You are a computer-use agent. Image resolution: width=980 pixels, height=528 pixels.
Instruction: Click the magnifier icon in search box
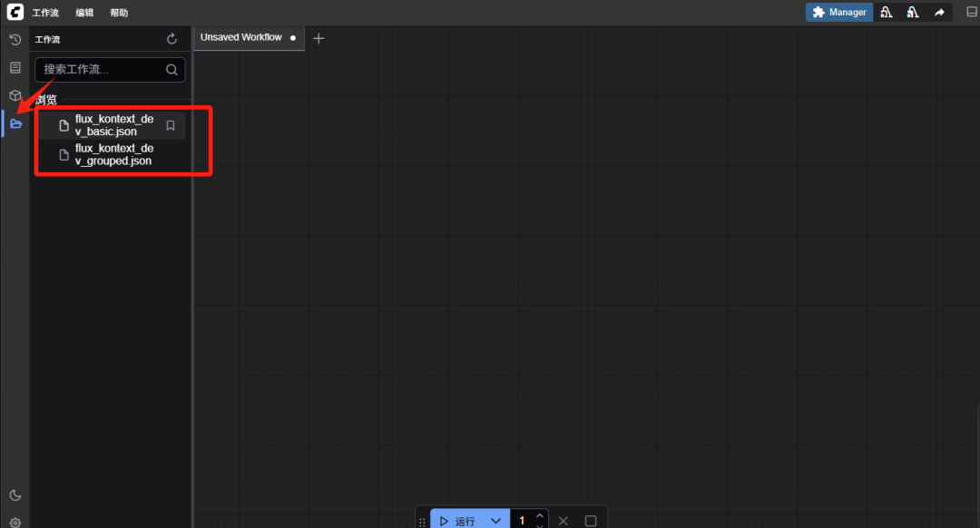click(171, 69)
